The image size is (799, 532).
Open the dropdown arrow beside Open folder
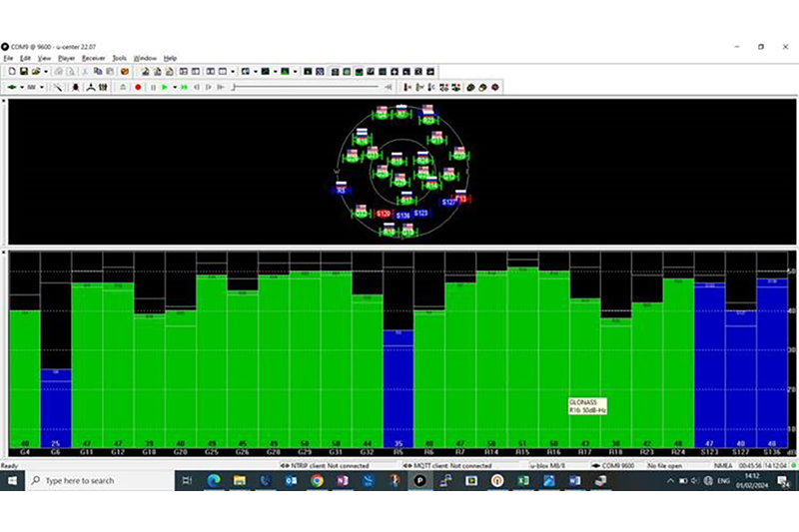coord(46,72)
